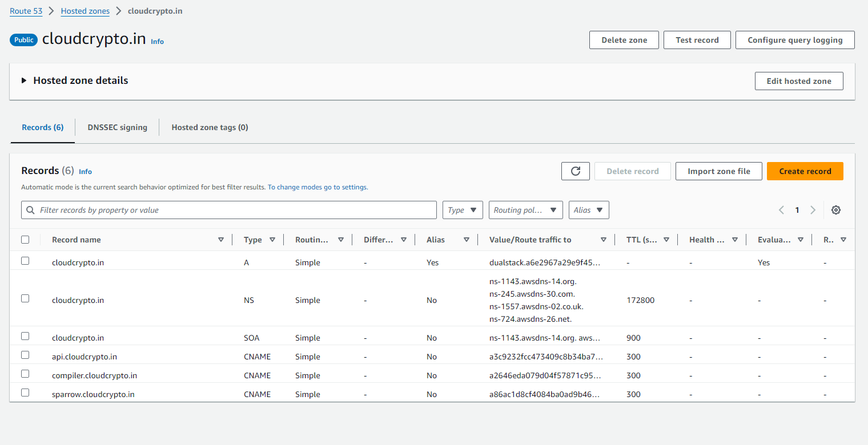
Task: Click Info link beside Records heading
Action: click(x=85, y=172)
